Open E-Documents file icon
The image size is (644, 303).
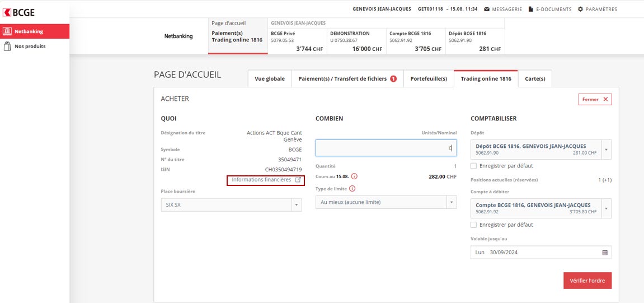pos(530,9)
